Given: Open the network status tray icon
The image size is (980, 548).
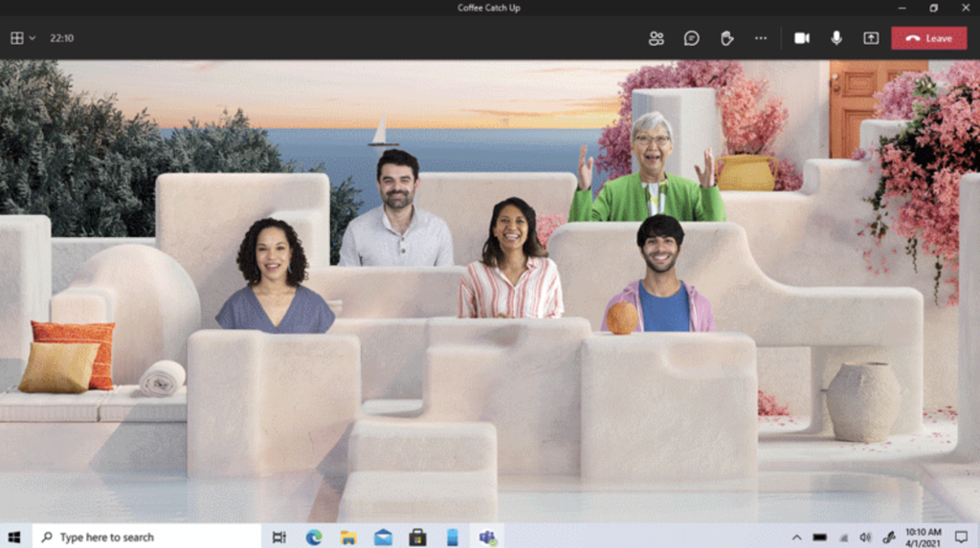Looking at the screenshot, I should tap(843, 537).
